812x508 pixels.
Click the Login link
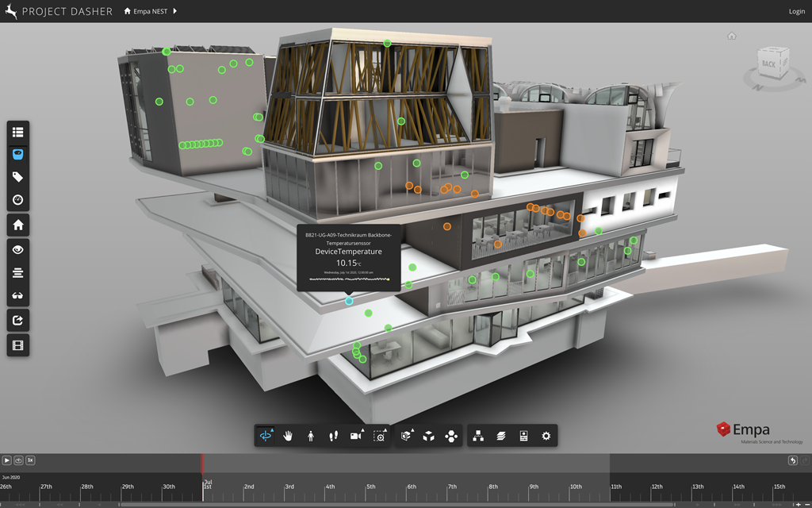pos(796,11)
